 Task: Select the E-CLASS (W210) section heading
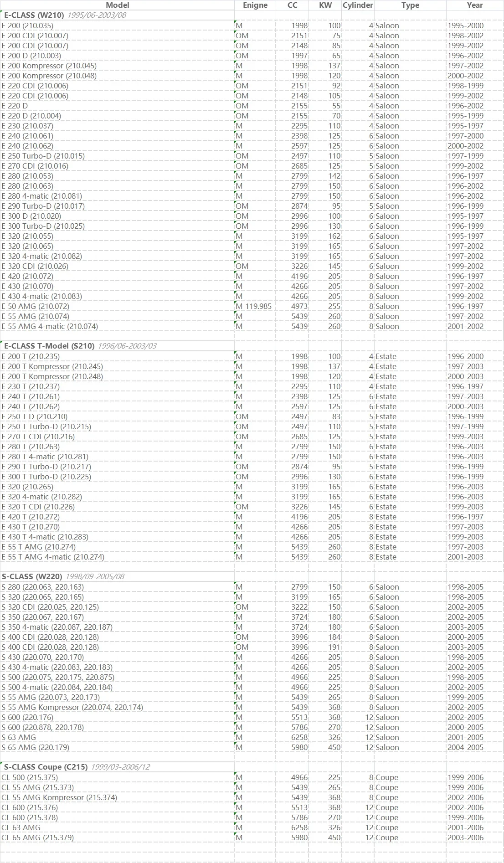click(x=34, y=15)
